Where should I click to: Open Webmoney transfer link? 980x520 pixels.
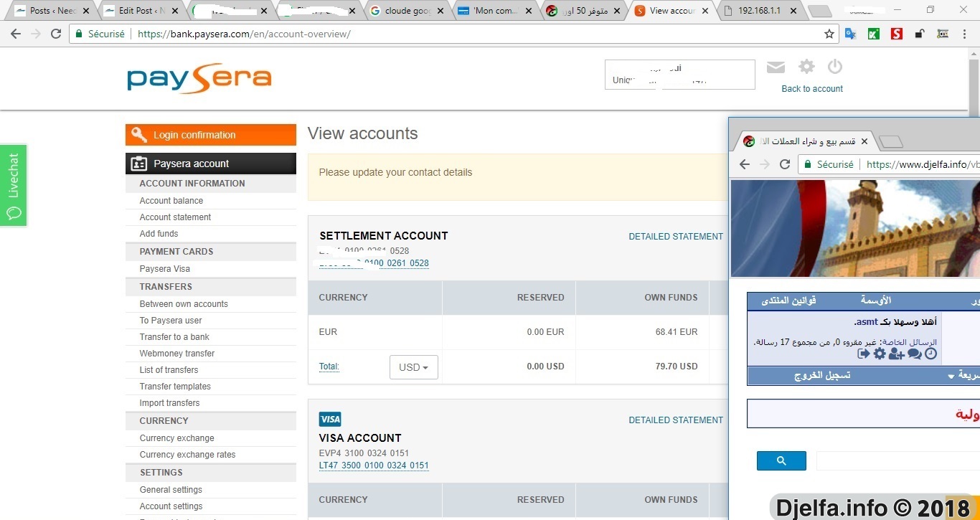[x=177, y=354]
